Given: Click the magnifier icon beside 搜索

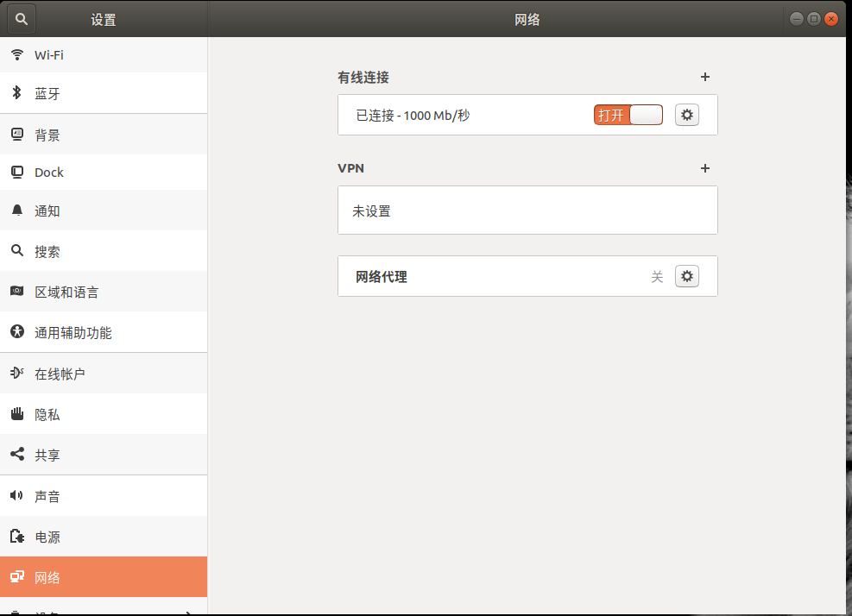Looking at the screenshot, I should [x=17, y=250].
